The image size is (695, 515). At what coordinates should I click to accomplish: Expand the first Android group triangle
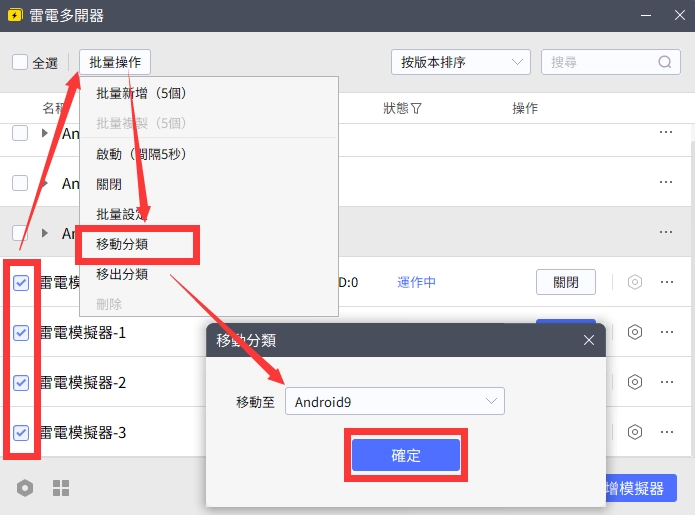pos(44,133)
